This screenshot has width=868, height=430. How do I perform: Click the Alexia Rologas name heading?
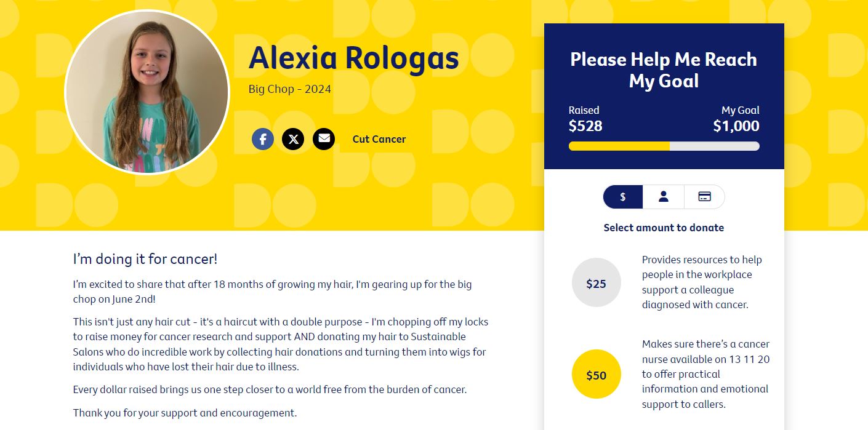point(353,58)
